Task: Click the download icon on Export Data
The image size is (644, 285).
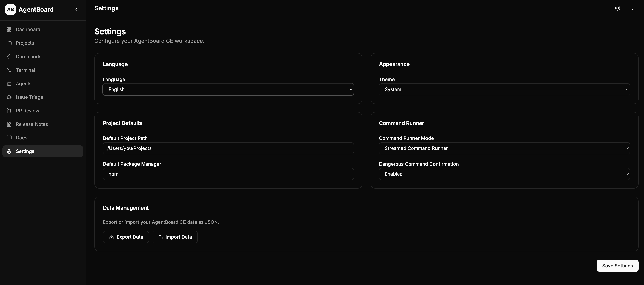Action: (x=111, y=237)
